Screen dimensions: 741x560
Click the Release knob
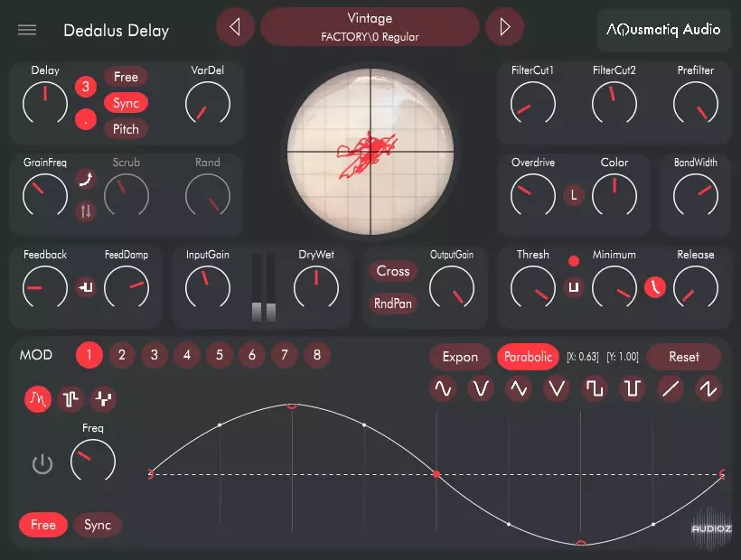[x=695, y=287]
